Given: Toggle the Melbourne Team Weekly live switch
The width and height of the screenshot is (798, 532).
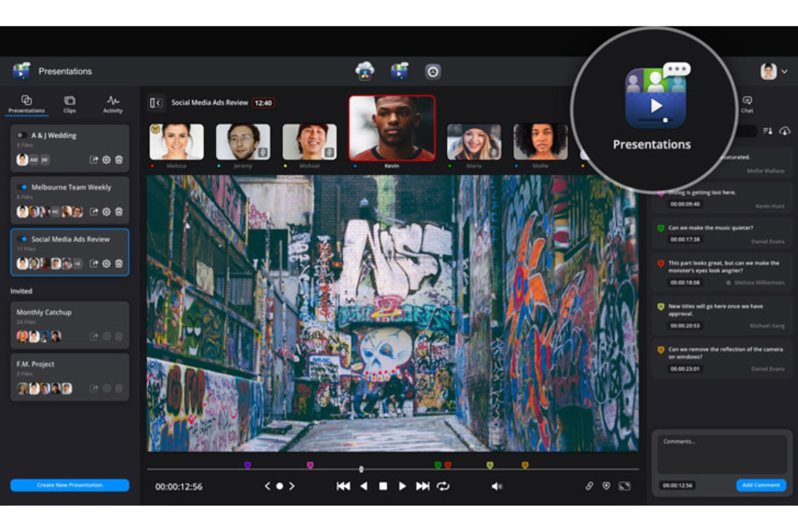Looking at the screenshot, I should click(22, 187).
